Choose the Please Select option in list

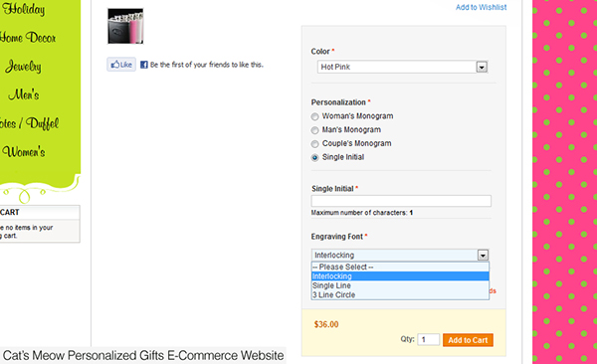click(400, 267)
